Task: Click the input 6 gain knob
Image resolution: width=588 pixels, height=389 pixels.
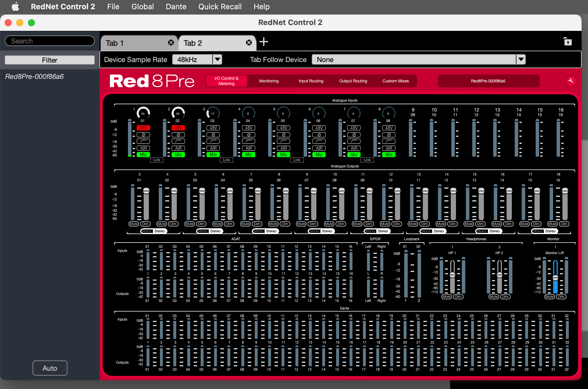Action: (319, 113)
